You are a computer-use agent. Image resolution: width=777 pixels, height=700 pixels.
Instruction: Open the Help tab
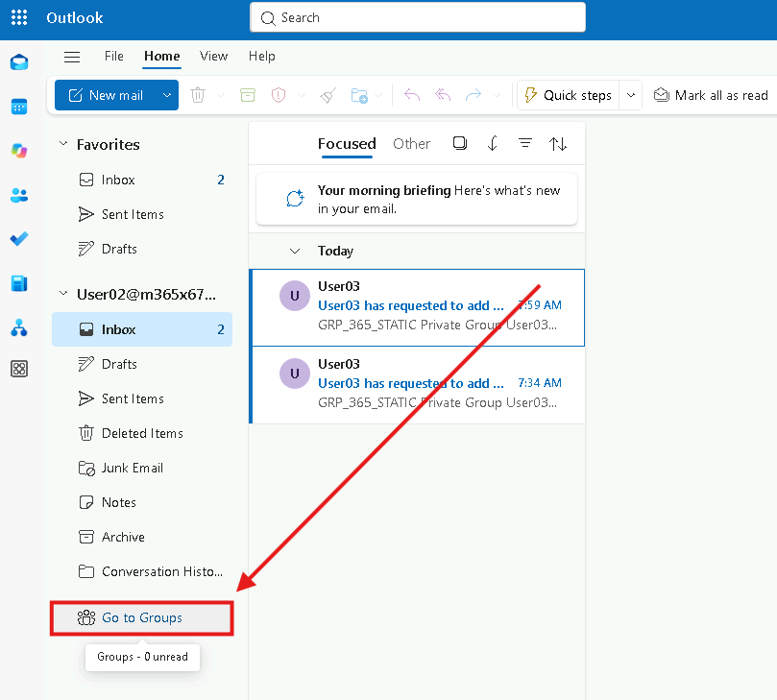[x=261, y=57]
